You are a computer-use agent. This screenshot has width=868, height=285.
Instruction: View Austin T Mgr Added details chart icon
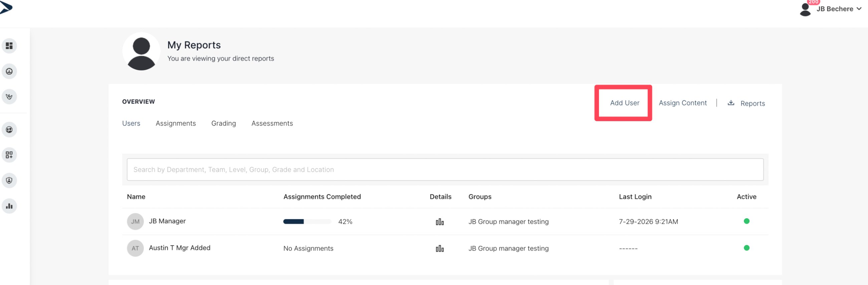point(440,249)
